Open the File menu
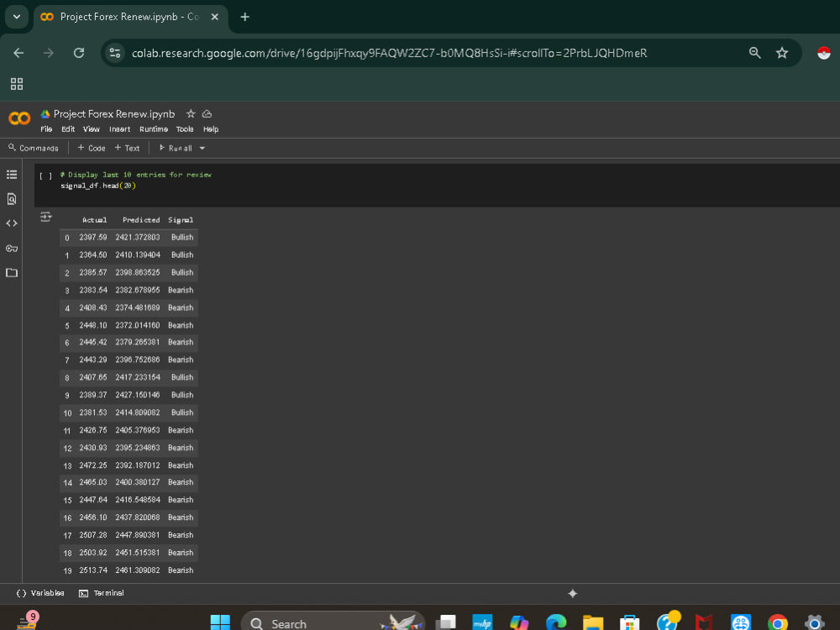Viewport: 840px width, 630px height. [46, 129]
